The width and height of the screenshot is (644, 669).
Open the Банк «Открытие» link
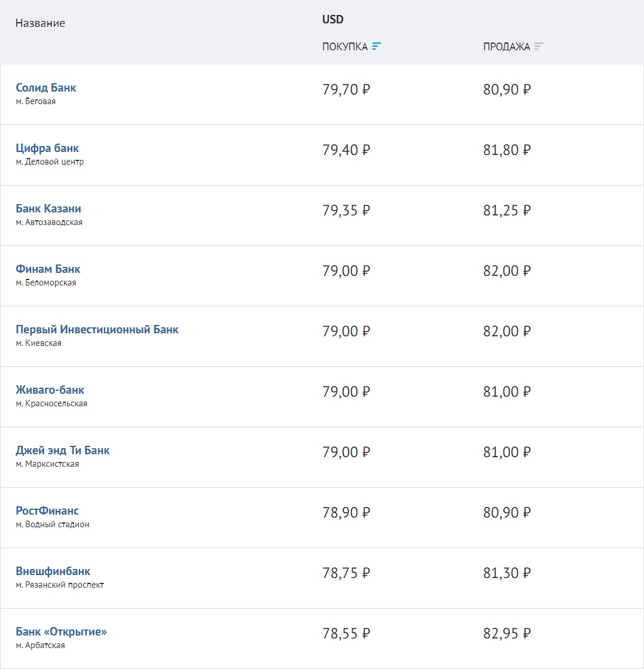61,632
